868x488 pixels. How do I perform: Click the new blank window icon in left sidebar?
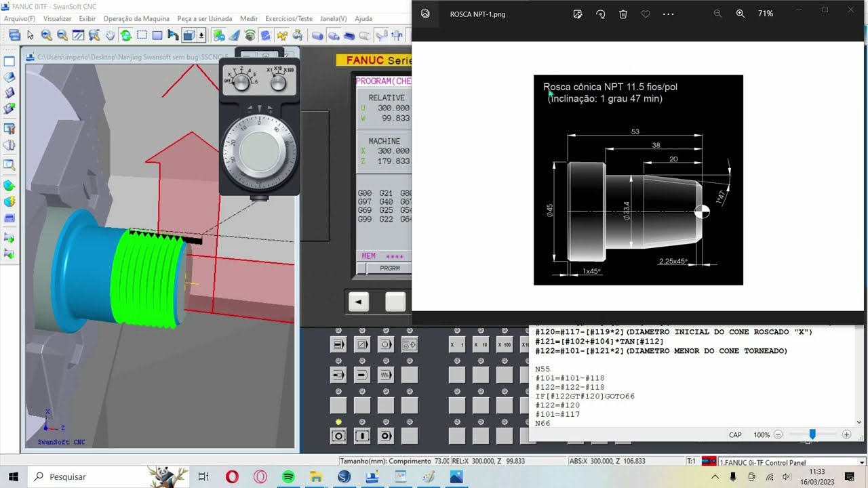coord(9,62)
